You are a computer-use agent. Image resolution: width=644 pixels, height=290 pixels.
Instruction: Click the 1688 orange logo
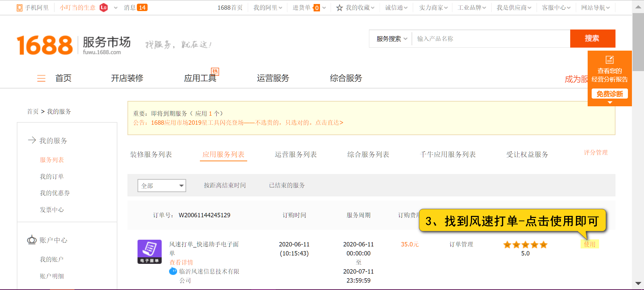(x=45, y=45)
